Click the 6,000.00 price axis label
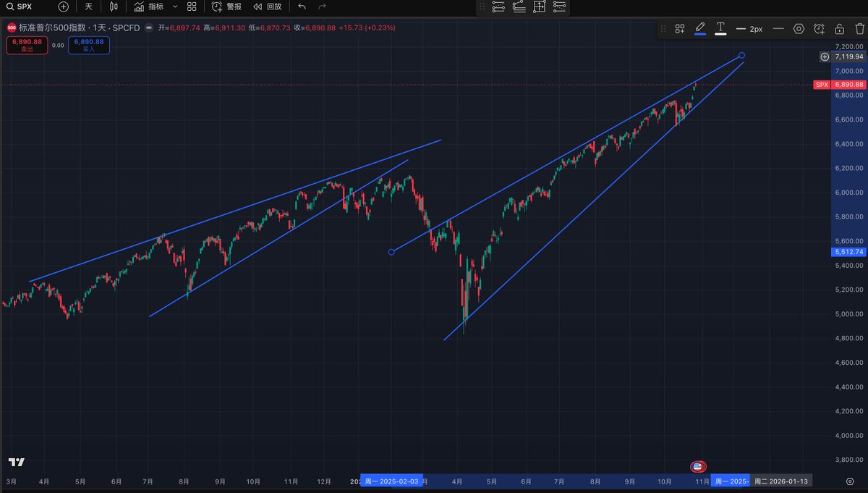868x493 pixels. point(848,193)
